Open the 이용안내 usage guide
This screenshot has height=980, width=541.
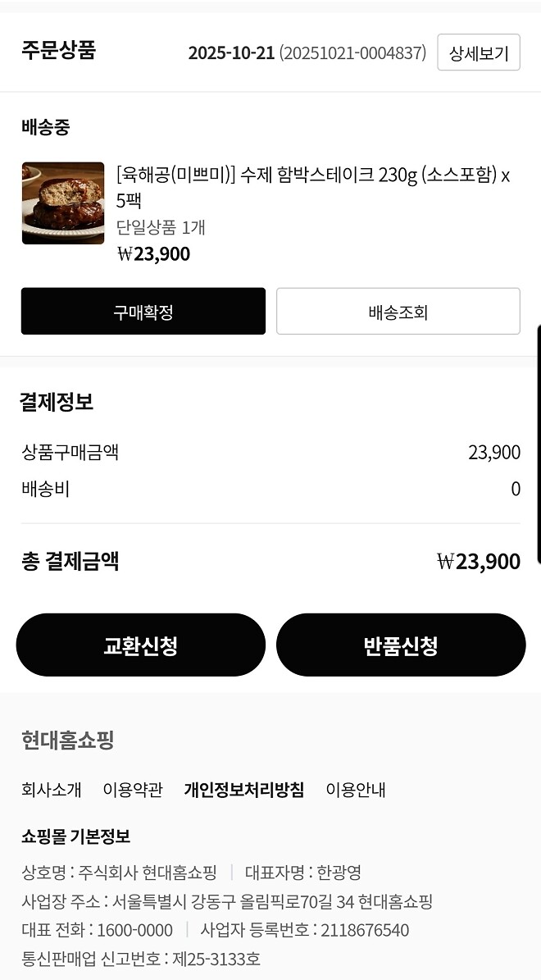[357, 791]
